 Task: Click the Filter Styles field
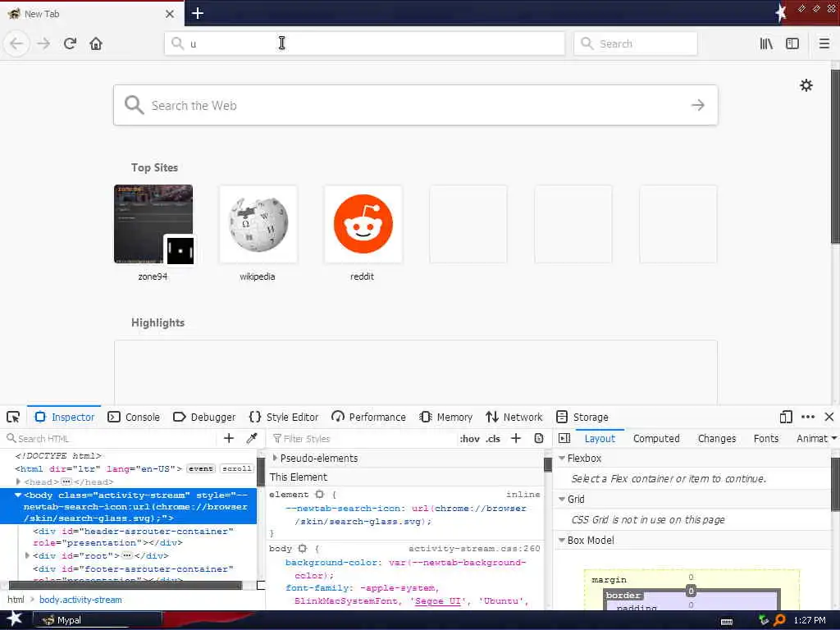[x=362, y=438]
